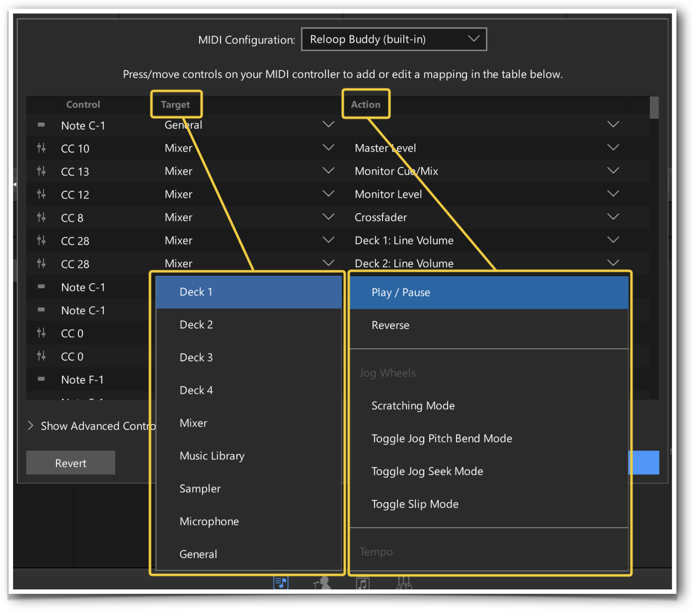Open Action dropdown for the General row
This screenshot has height=616, width=695.
pos(613,124)
